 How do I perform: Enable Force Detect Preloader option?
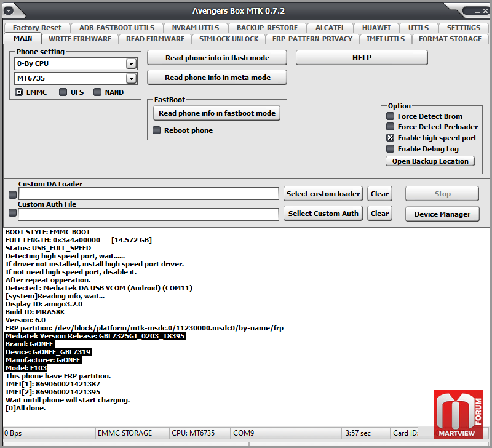[390, 127]
